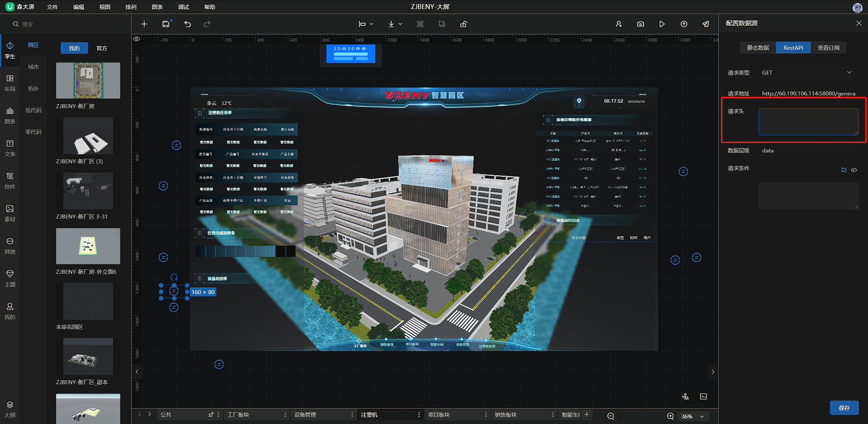Share via the paper plane icon
This screenshot has height=424, width=868.
[x=706, y=24]
